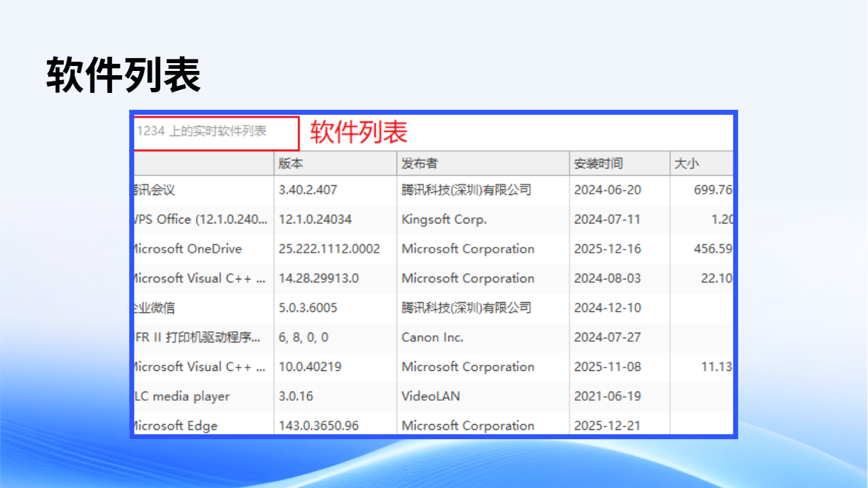The width and height of the screenshot is (868, 488).
Task: Click version 3.40.2.407 of 腾讯会议
Action: click(308, 190)
